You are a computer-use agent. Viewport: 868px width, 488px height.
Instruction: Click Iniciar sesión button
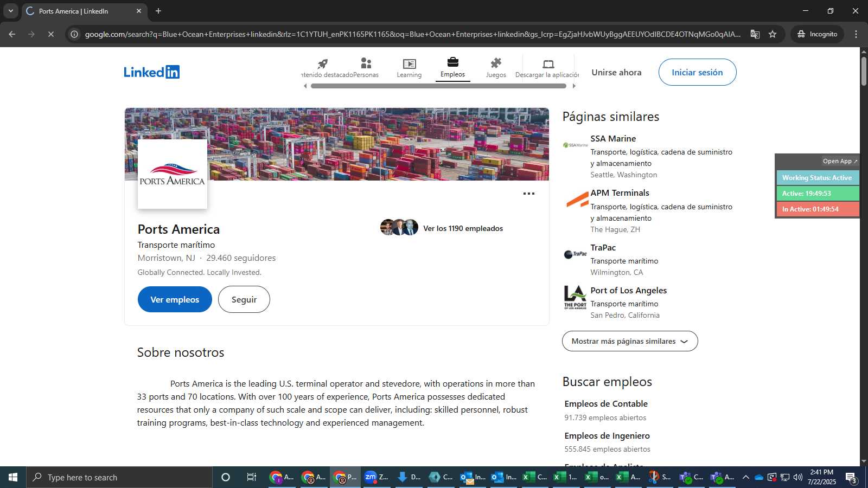[x=697, y=72]
